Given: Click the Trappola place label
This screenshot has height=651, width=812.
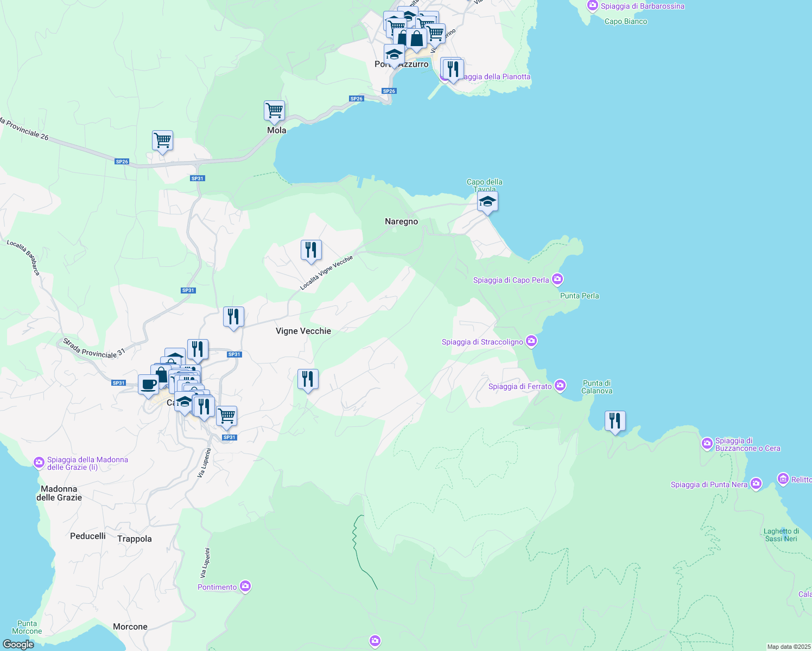Looking at the screenshot, I should pyautogui.click(x=135, y=539).
